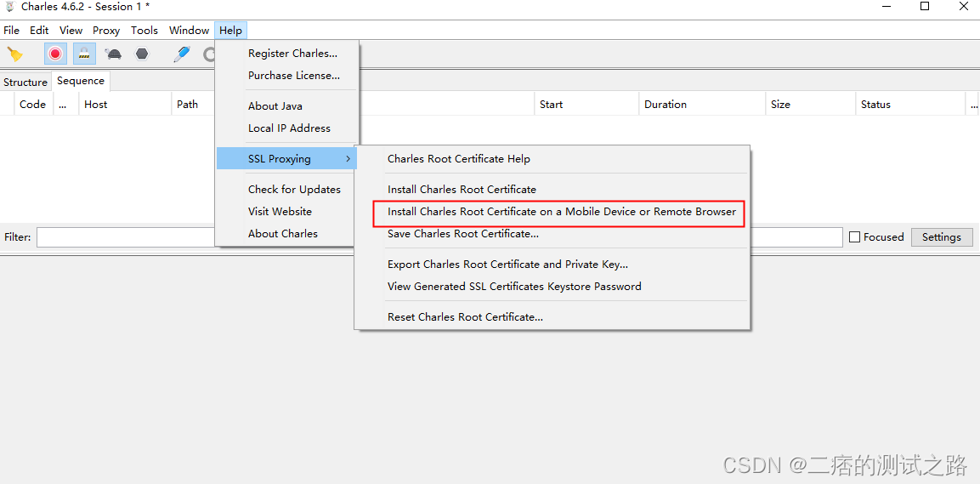Screen dimensions: 980x484
Task: Choose Check for Updates
Action: pos(287,190)
